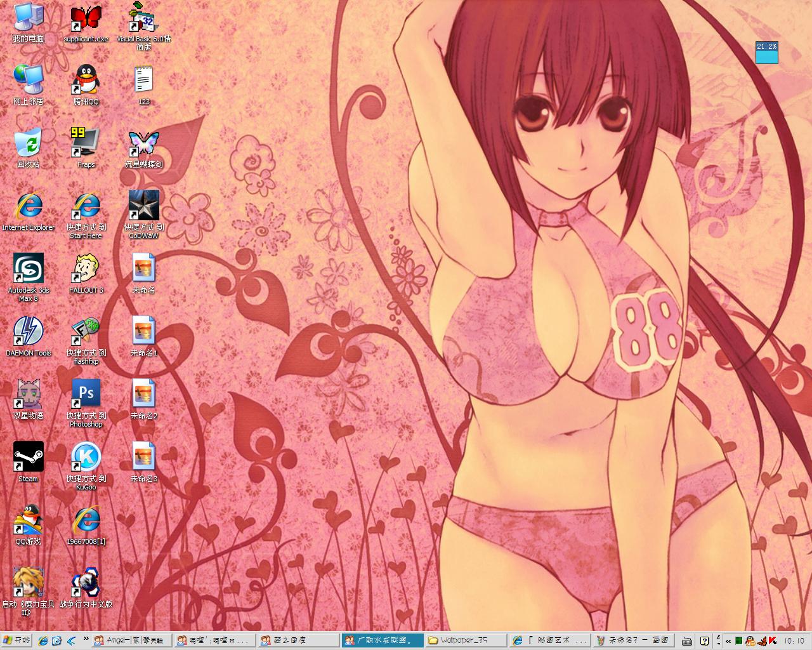Select the 未命名2 image file
Viewport: 812px width, 650px height.
click(x=143, y=399)
